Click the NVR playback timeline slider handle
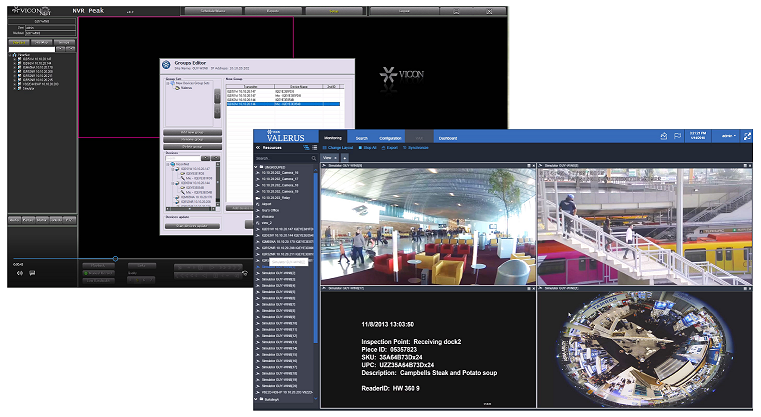Viewport: 761px width, 417px height. pyautogui.click(x=115, y=259)
